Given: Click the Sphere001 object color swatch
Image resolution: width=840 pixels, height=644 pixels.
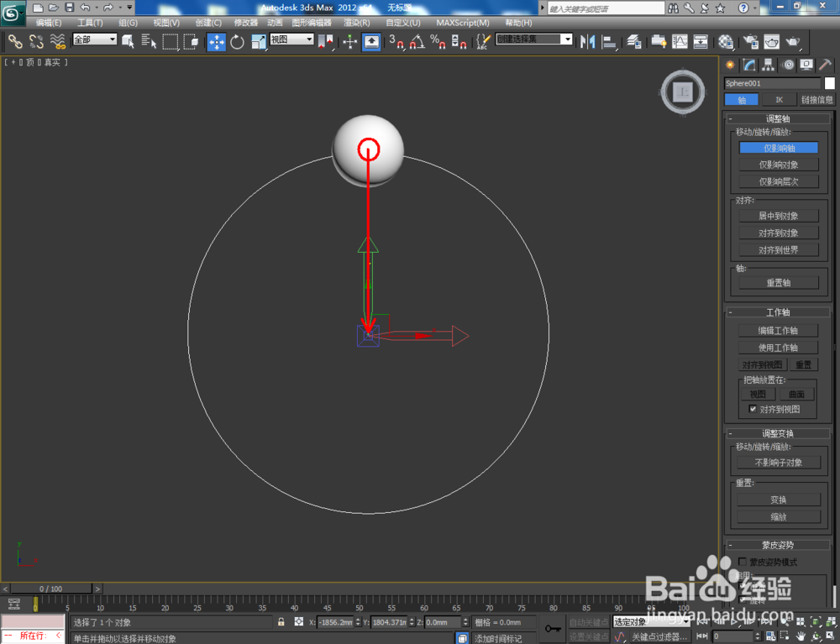Looking at the screenshot, I should 830,83.
